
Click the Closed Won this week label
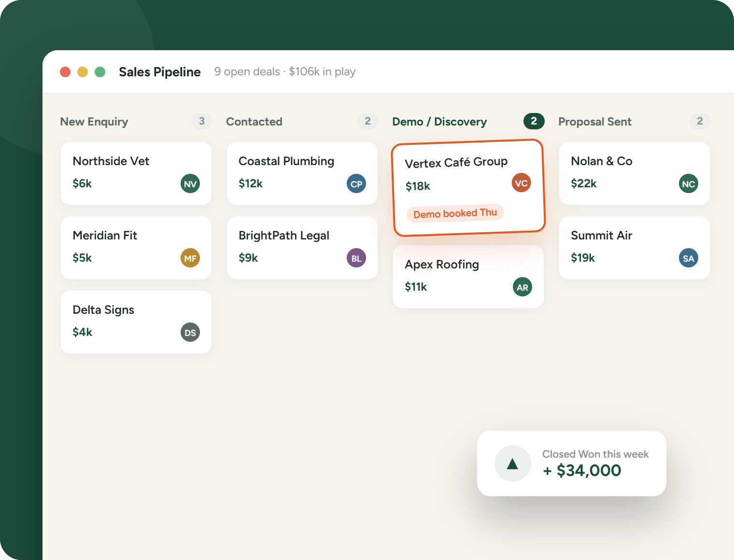pyautogui.click(x=595, y=454)
